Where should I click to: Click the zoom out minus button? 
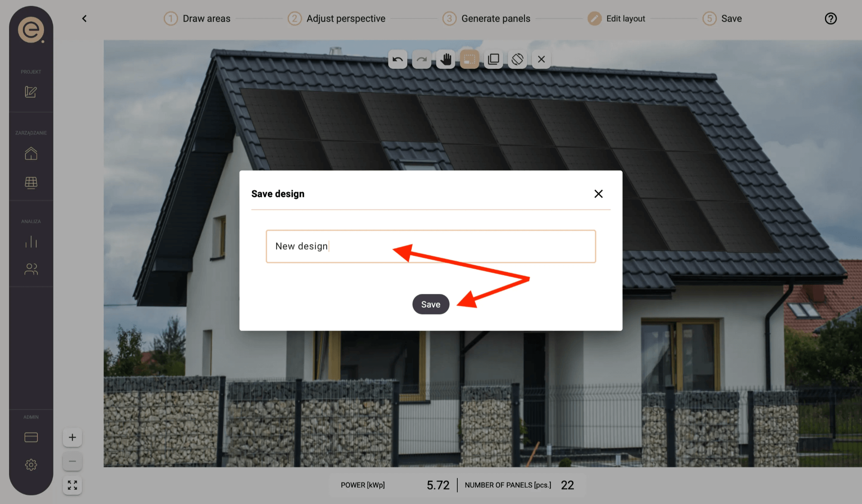click(72, 461)
